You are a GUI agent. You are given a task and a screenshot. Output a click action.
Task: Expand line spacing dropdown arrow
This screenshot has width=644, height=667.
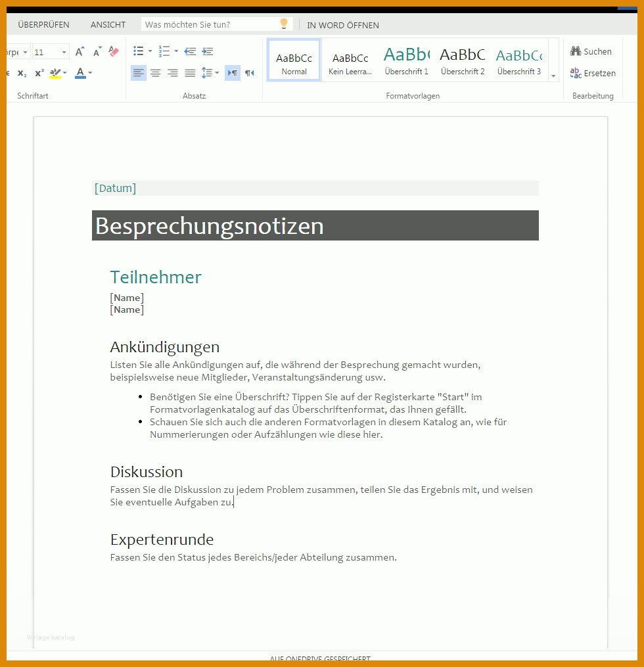217,73
